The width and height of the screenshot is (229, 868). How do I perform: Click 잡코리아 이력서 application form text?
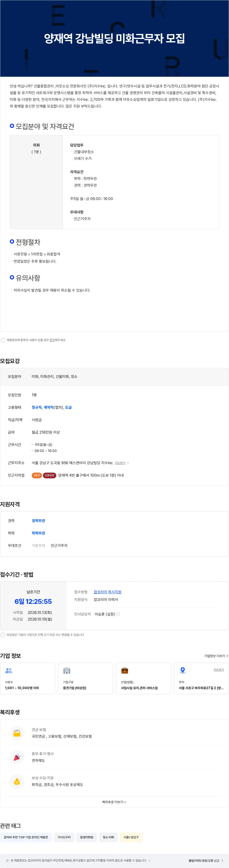point(106,600)
